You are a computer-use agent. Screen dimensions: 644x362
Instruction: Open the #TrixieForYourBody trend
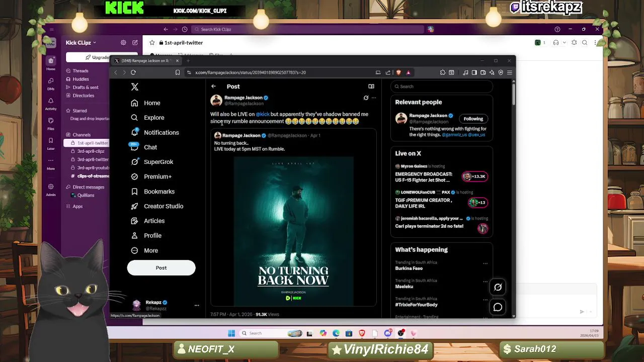[x=416, y=305]
